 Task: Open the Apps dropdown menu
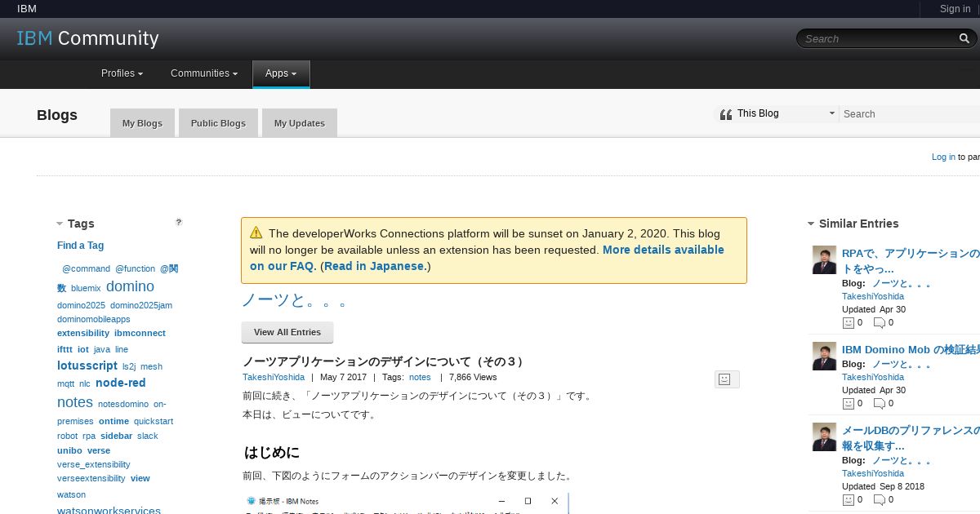coord(281,73)
